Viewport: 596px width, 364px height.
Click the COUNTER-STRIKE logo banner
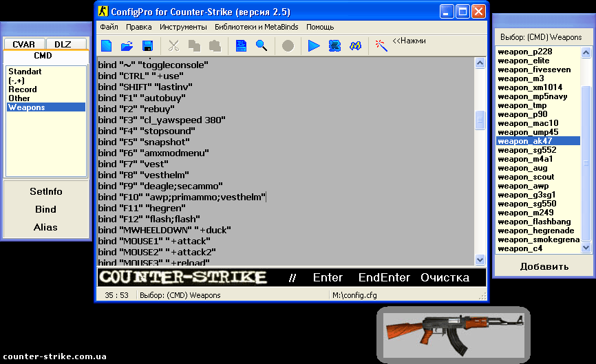pyautogui.click(x=182, y=277)
